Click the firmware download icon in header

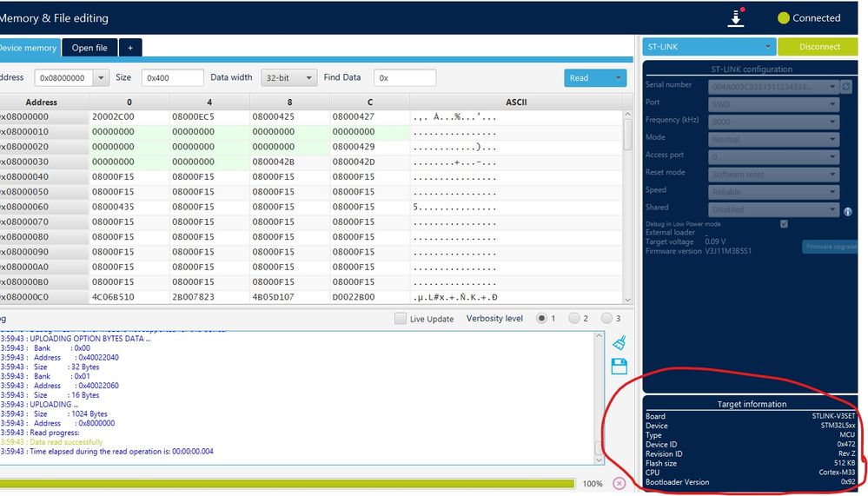tap(736, 17)
